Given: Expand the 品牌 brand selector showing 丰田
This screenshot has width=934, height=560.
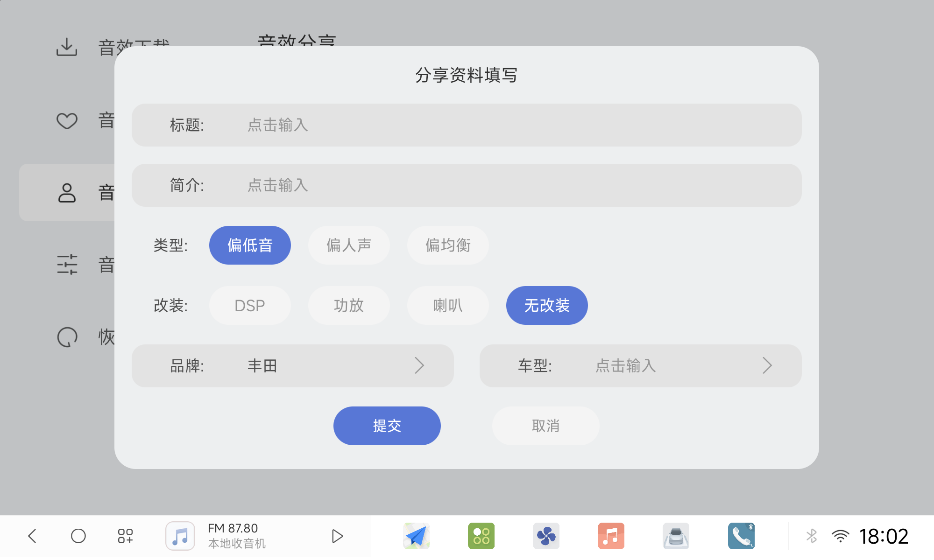Looking at the screenshot, I should 292,366.
